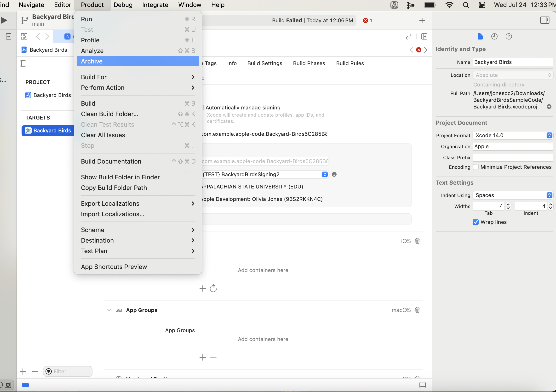Select Build Documentation menu item

(138, 161)
